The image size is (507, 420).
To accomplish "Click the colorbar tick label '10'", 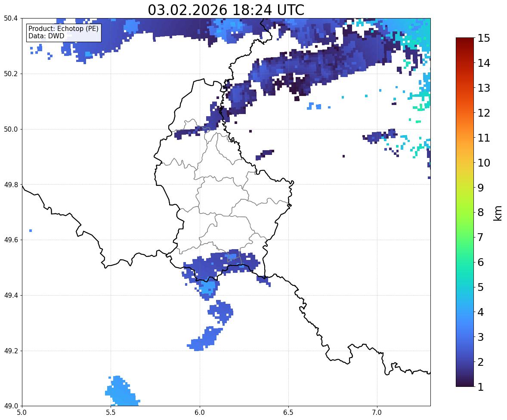I will point(483,163).
